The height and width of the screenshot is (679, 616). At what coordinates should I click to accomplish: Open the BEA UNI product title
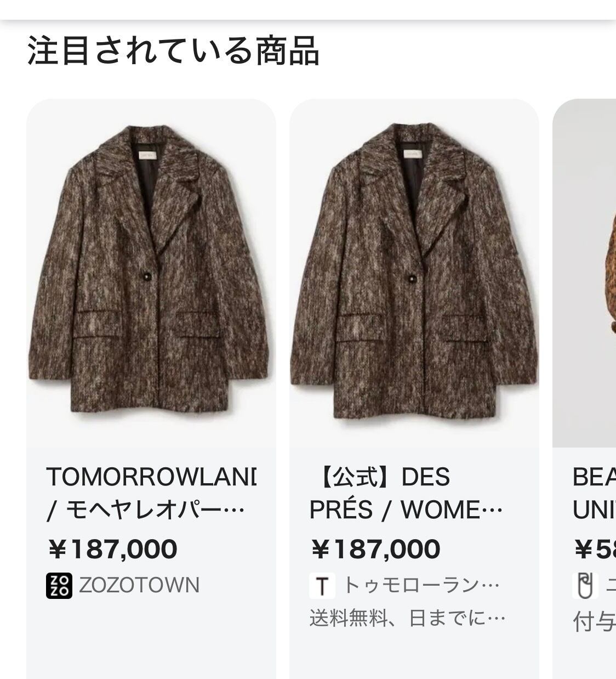pyautogui.click(x=594, y=494)
